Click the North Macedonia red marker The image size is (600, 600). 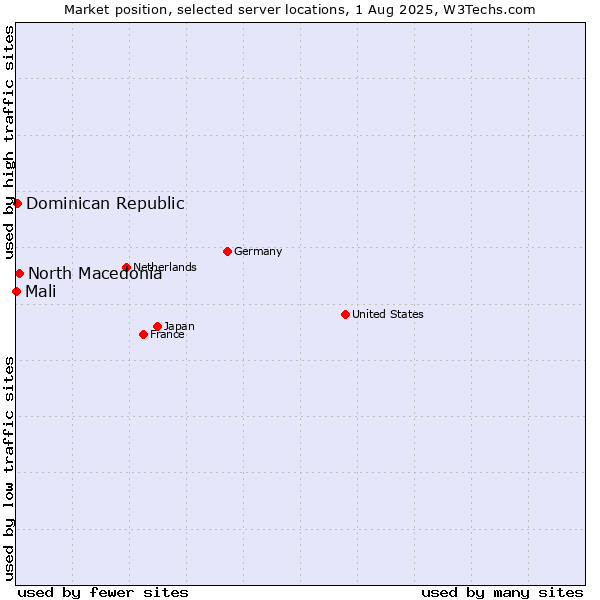pyautogui.click(x=20, y=274)
